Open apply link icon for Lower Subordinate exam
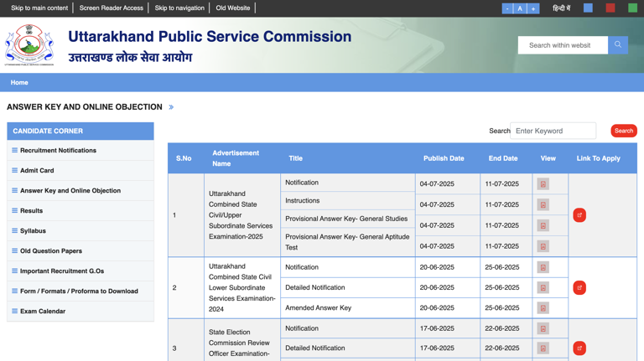644x361 pixels. (x=579, y=287)
